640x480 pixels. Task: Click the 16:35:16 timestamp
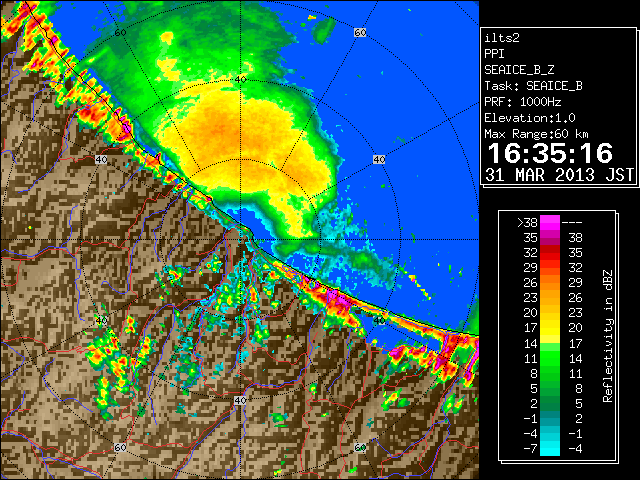coord(550,153)
